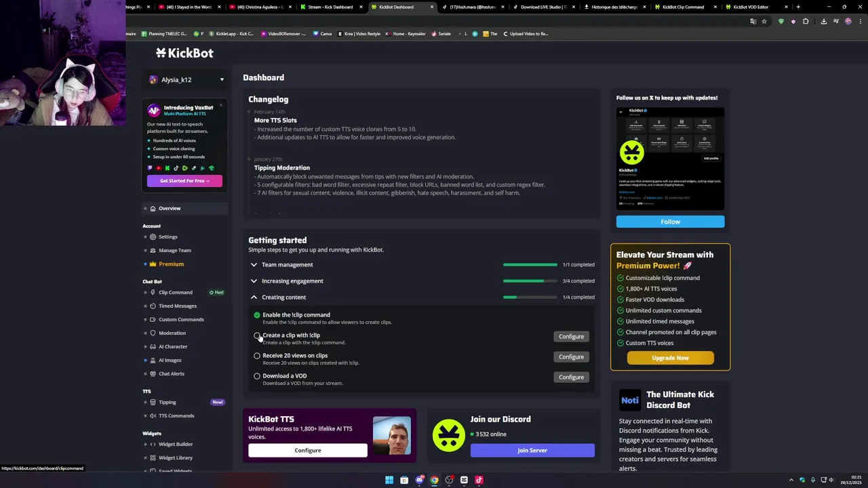Select Create a clip with !clip radio

[257, 335]
